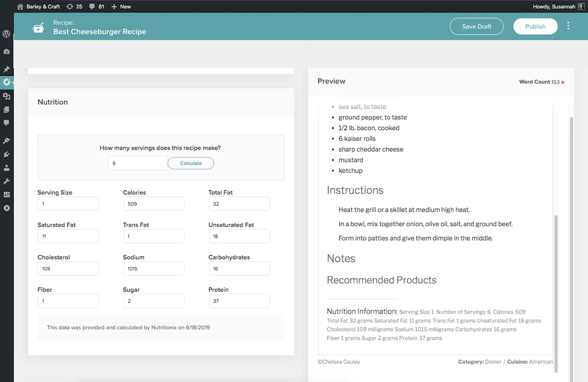
Task: Open the Media library icon
Action: click(6, 96)
